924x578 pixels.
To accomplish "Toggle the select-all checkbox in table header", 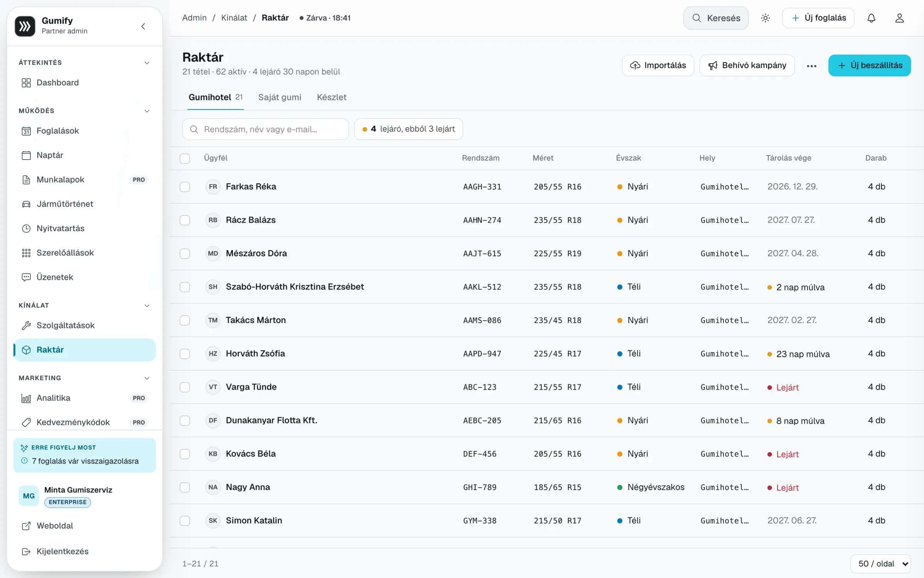I will click(185, 158).
